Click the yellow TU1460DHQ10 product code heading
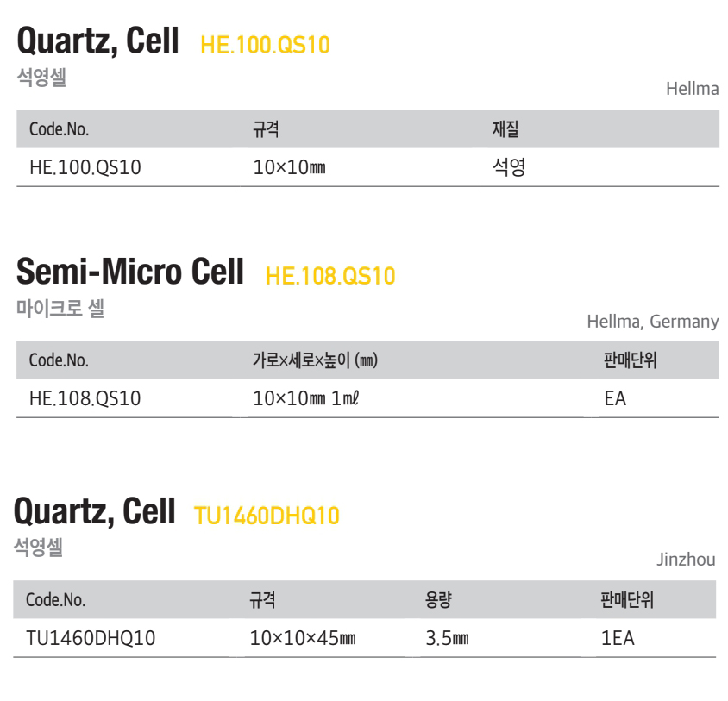The height and width of the screenshot is (701, 728). pos(267,516)
